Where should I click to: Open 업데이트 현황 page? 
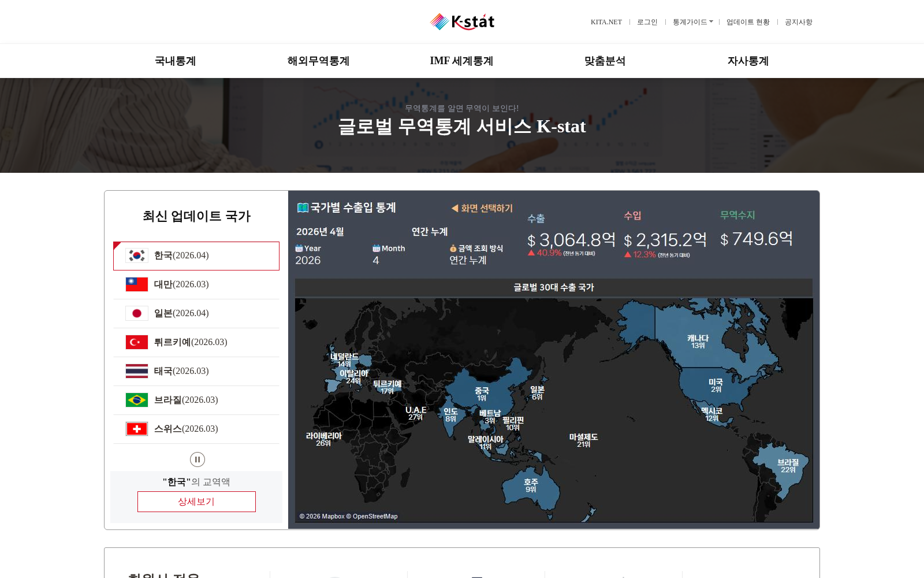click(x=748, y=22)
